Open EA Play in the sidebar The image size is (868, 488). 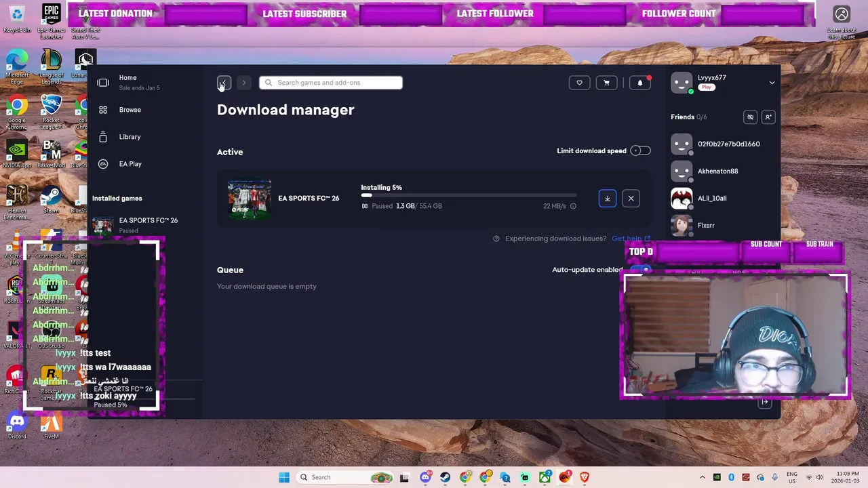[130, 164]
